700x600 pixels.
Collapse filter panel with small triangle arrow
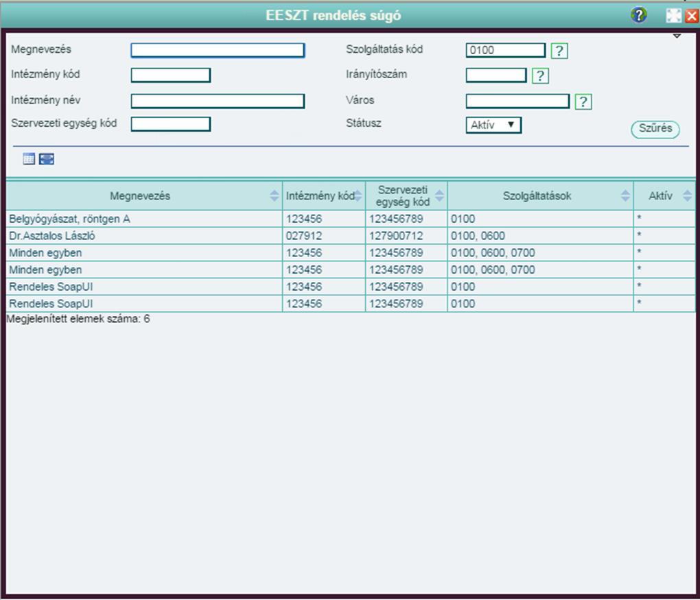[x=677, y=36]
